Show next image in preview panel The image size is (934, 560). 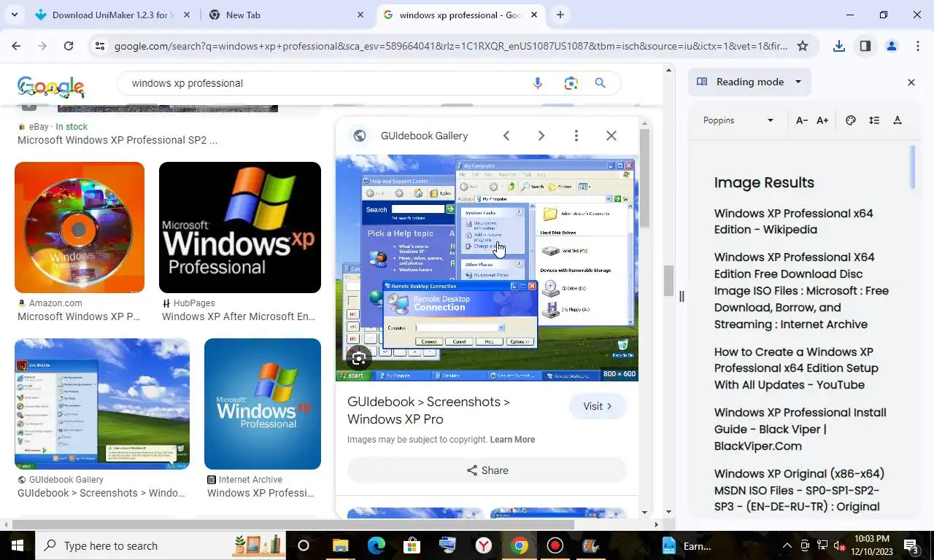point(541,136)
